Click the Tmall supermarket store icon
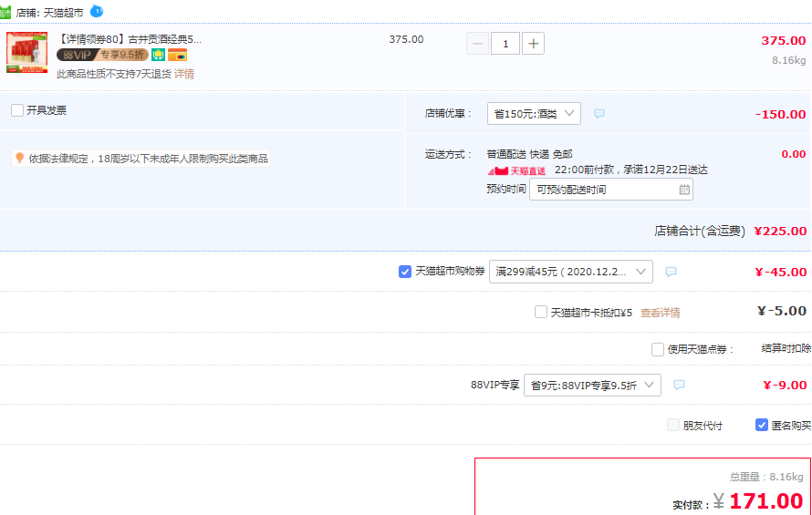Image resolution: width=812 pixels, height=515 pixels. click(5, 12)
